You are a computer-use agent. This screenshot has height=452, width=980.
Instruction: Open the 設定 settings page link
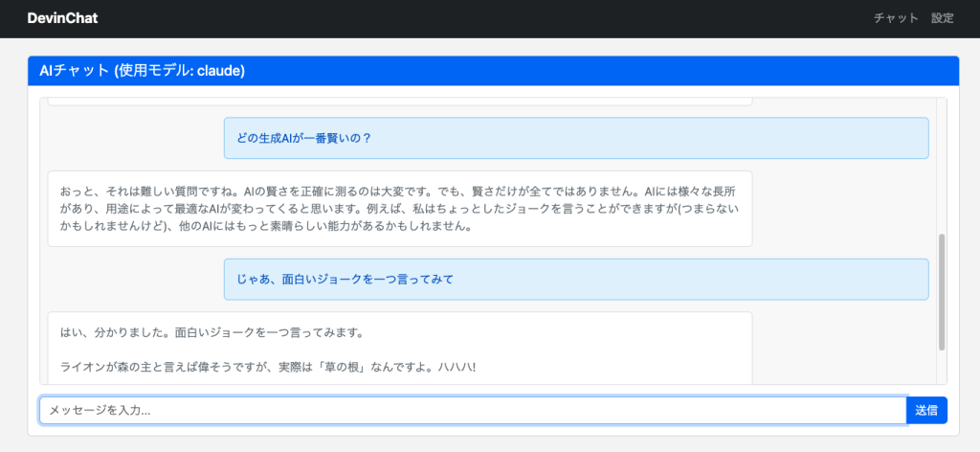(942, 18)
